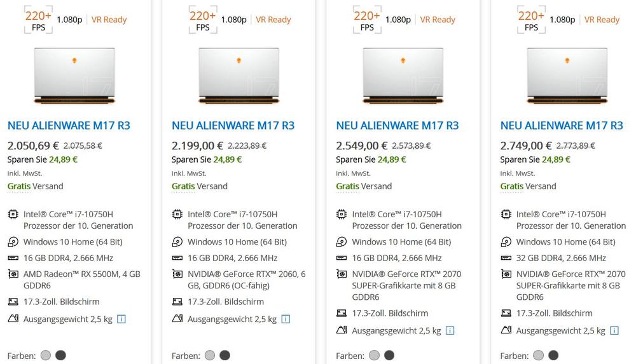The width and height of the screenshot is (636, 364).
Task: Click processor icon on 2.050,69 € laptop
Action: coord(13,215)
